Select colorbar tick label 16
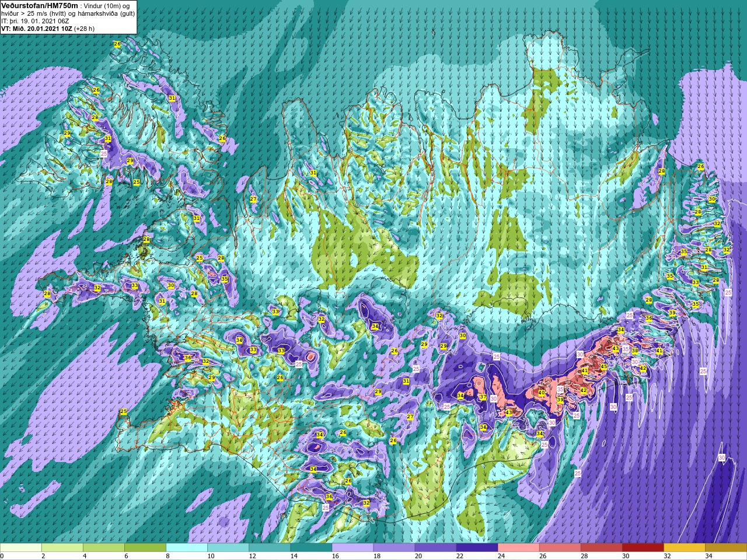 tap(335, 556)
